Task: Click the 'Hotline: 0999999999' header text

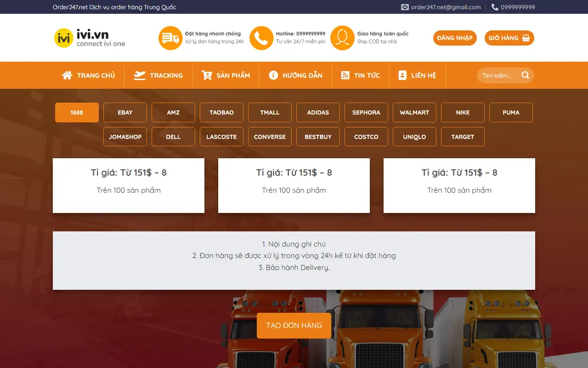Action: pyautogui.click(x=300, y=34)
